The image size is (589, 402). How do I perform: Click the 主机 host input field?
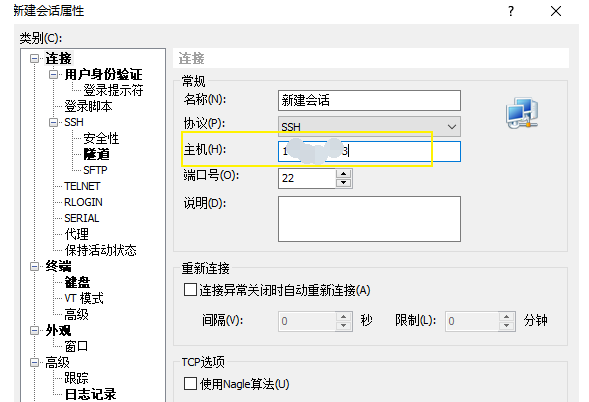pyautogui.click(x=369, y=151)
